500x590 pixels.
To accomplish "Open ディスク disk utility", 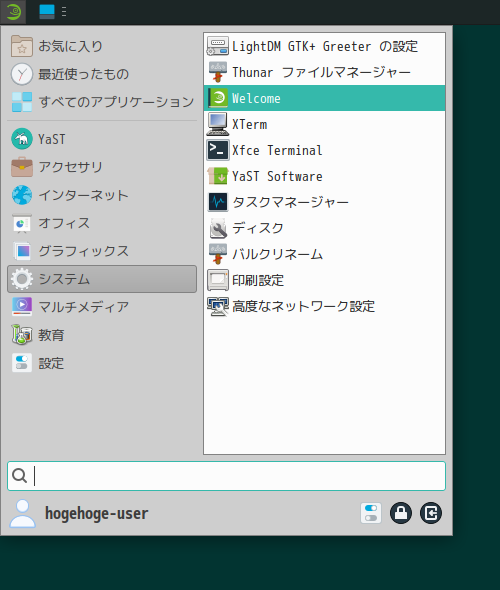I will coord(324,228).
